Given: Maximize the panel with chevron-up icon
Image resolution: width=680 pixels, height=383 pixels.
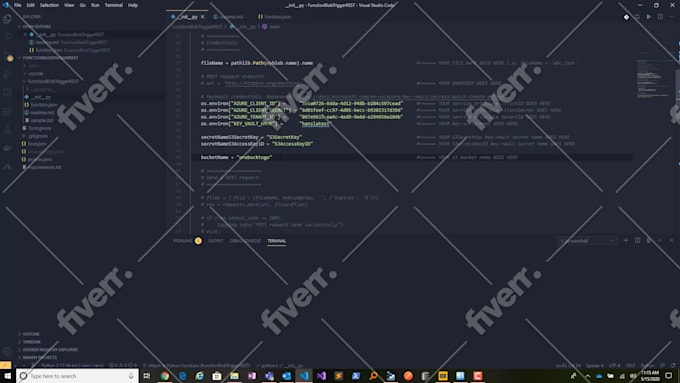Looking at the screenshot, I should (x=660, y=240).
